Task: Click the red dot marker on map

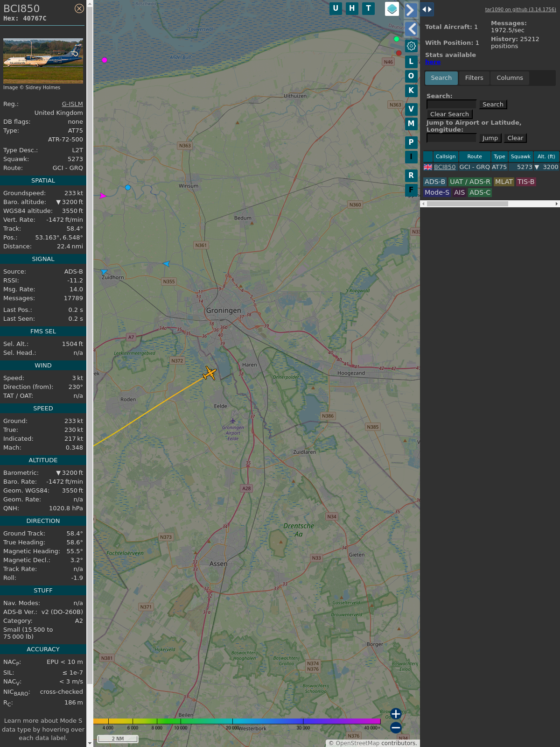Action: pyautogui.click(x=399, y=53)
